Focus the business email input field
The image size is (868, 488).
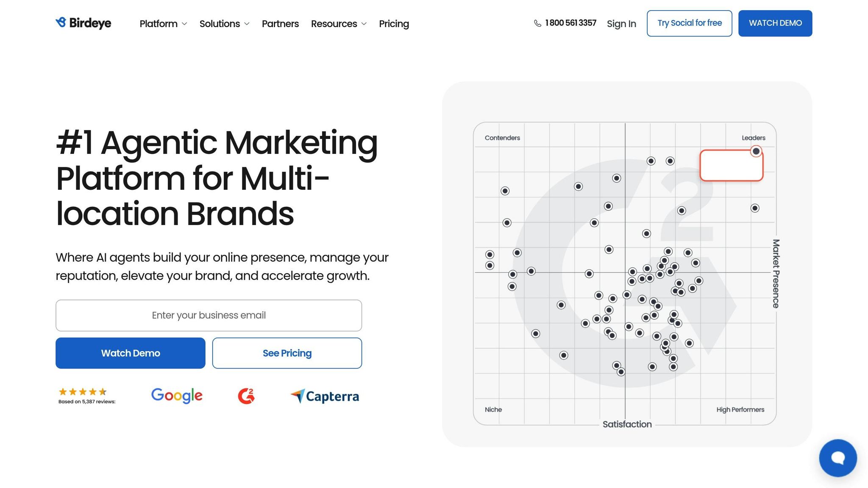209,315
